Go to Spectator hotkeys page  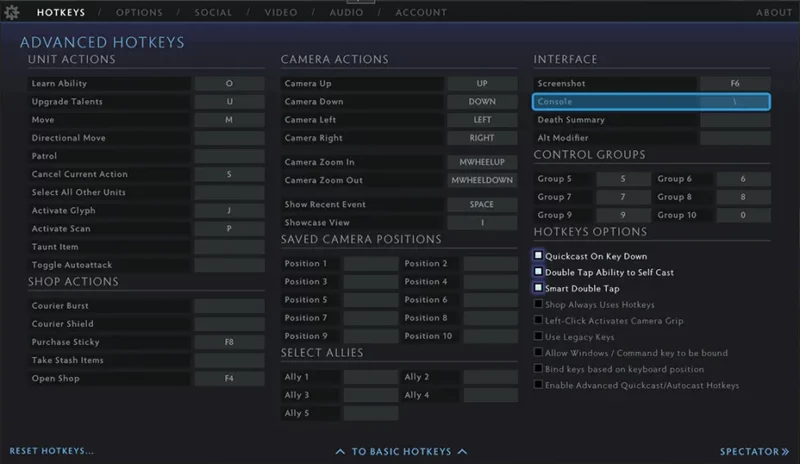(754, 451)
